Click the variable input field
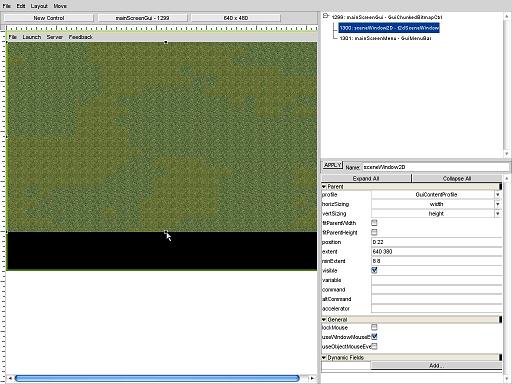512x384 pixels. coord(436,280)
